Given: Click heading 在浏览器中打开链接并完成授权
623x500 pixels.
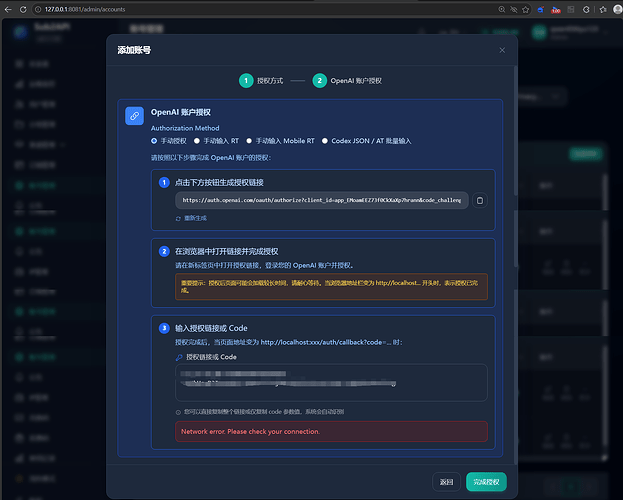Looking at the screenshot, I should pos(226,251).
